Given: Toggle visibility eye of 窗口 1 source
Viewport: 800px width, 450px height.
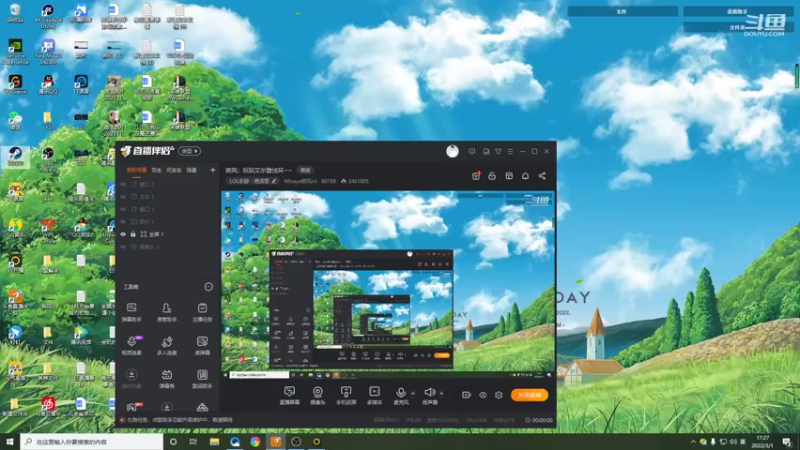Looking at the screenshot, I should (x=123, y=209).
